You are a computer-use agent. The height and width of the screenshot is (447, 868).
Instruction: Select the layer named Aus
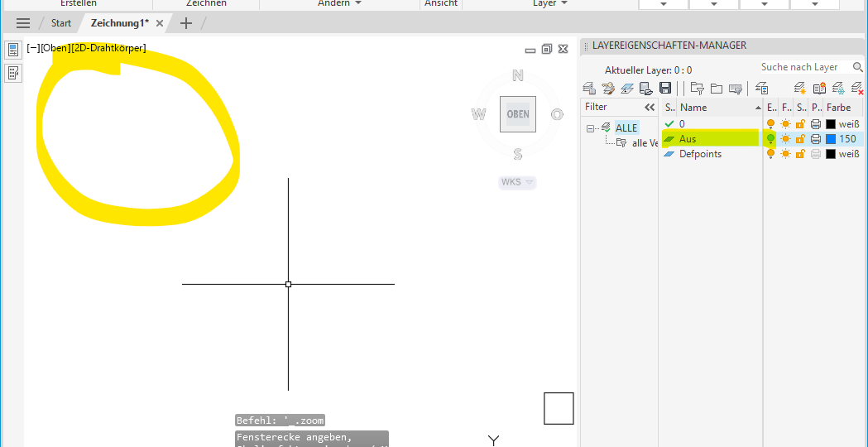click(x=688, y=139)
